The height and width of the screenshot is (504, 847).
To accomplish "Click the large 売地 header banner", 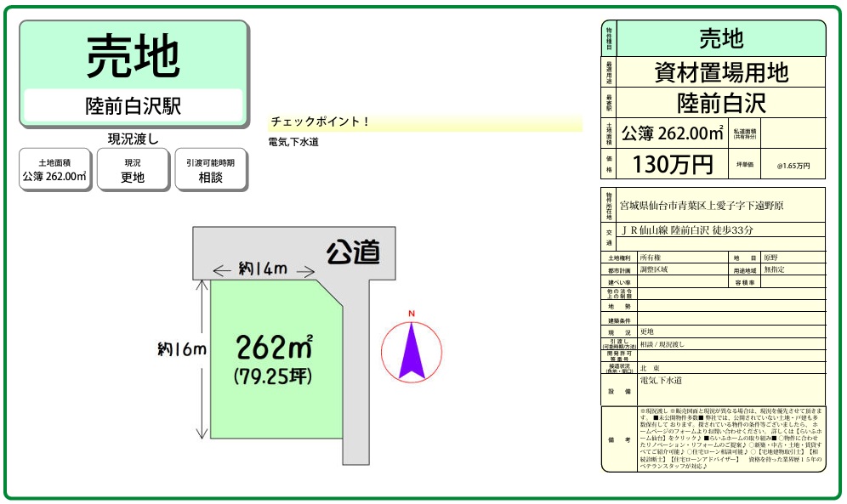I will click(134, 56).
